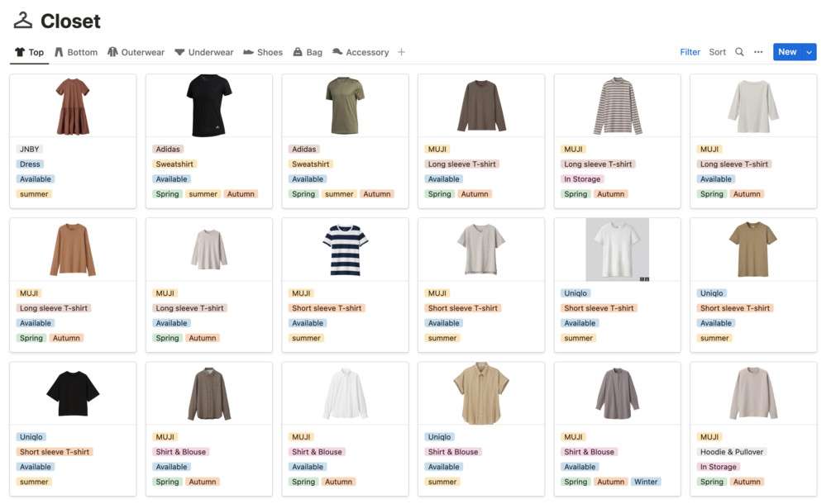Viewport: 831px width, 504px height.
Task: Open the black Uniqlo T-shirt thumbnail
Action: [x=73, y=393]
